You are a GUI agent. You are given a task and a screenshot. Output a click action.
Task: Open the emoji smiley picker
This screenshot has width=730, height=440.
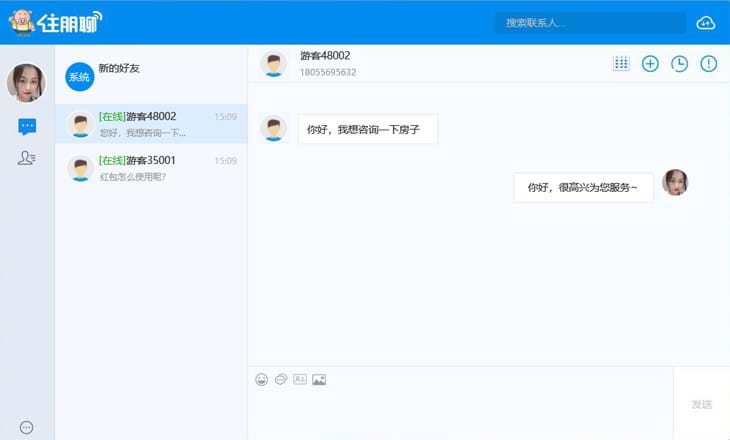point(262,379)
